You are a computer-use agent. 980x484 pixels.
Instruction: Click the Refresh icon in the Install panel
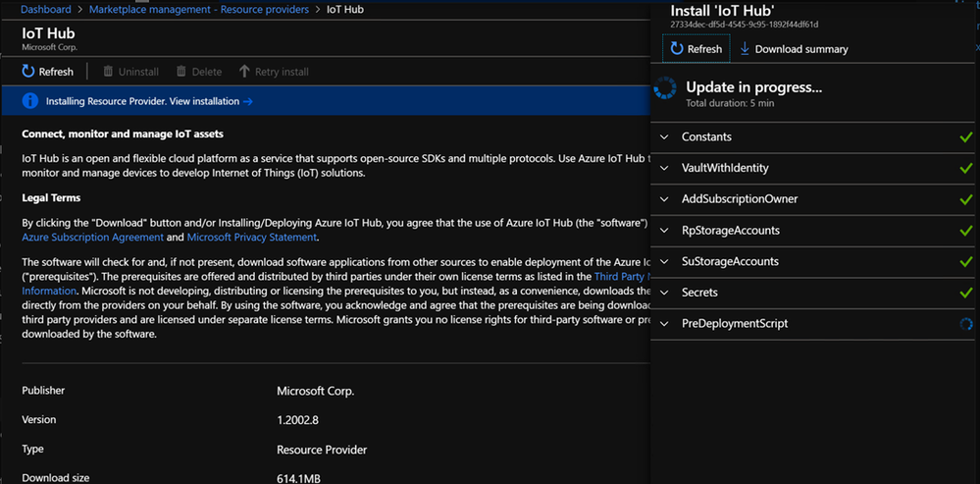tap(677, 49)
